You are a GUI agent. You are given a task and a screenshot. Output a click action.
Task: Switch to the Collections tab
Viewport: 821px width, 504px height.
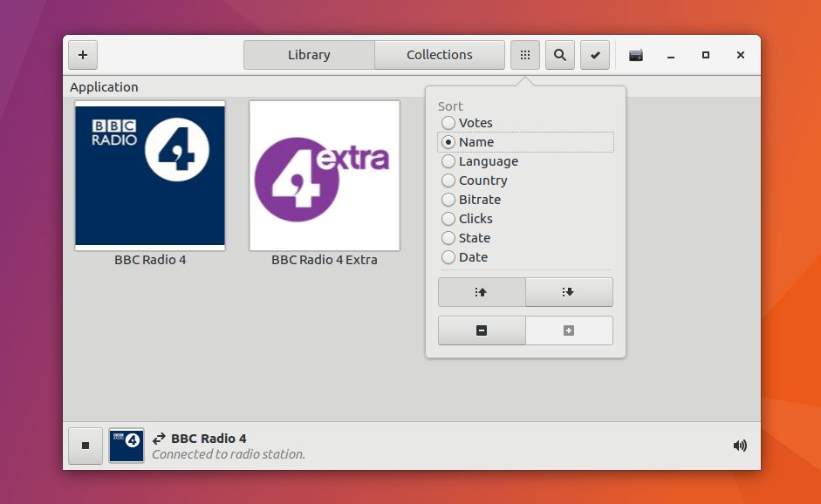point(440,54)
